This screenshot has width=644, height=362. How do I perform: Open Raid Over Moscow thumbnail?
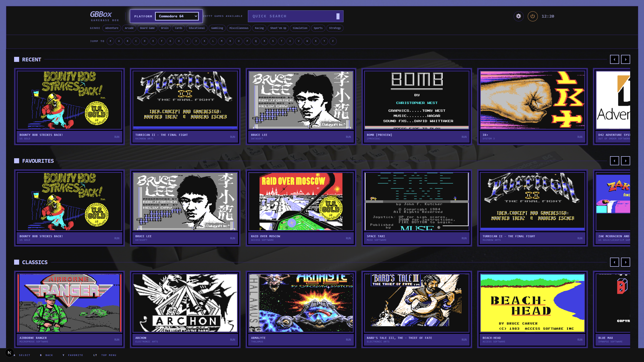301,201
